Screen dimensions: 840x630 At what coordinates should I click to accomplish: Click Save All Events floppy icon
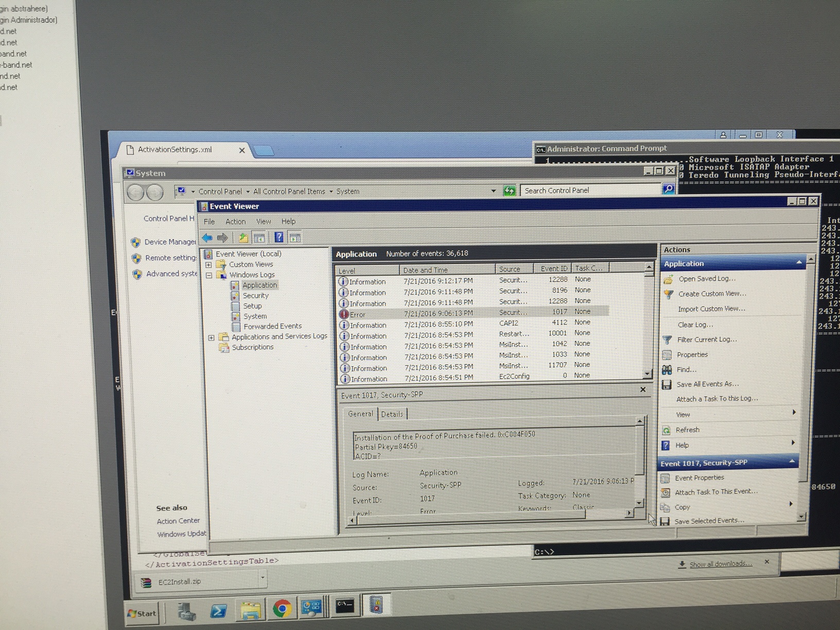coord(667,384)
